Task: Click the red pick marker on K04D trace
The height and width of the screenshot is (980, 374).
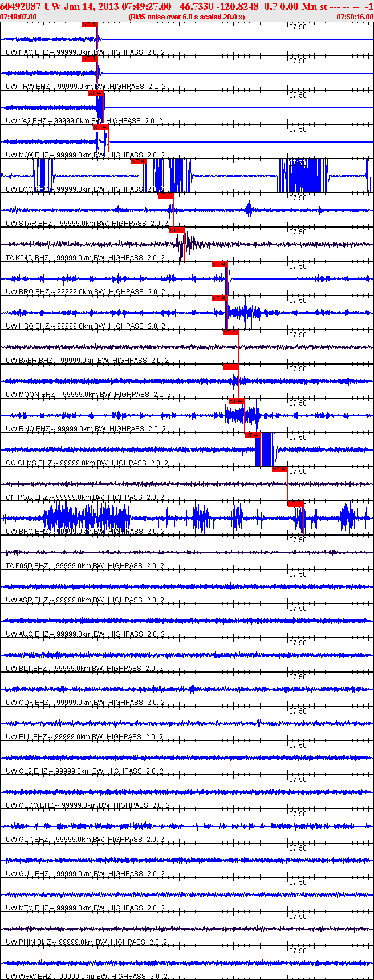Action: [176, 230]
